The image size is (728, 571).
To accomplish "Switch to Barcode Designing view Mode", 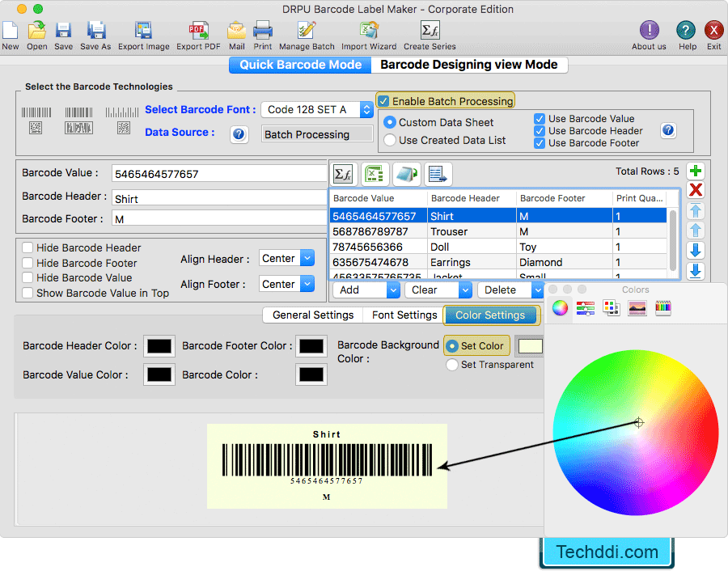I will tap(469, 65).
